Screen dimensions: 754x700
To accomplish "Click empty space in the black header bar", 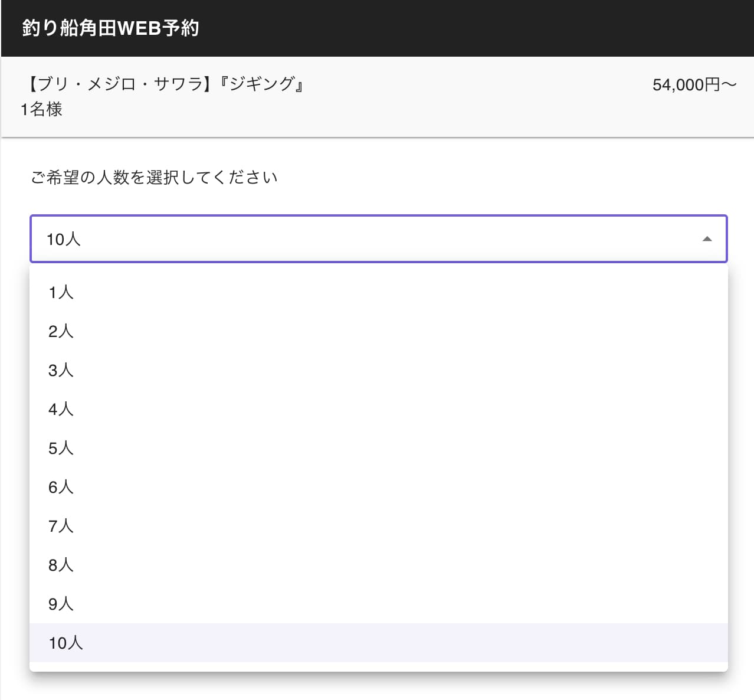I will pyautogui.click(x=472, y=28).
